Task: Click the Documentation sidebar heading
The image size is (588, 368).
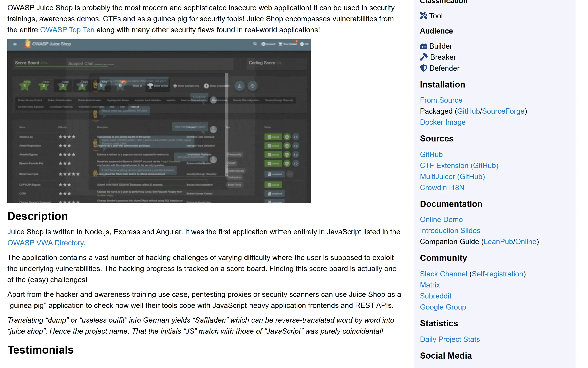Action: click(x=451, y=204)
